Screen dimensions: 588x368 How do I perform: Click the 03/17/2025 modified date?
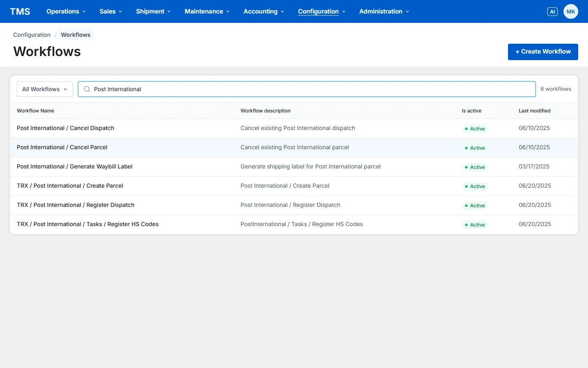pos(534,167)
